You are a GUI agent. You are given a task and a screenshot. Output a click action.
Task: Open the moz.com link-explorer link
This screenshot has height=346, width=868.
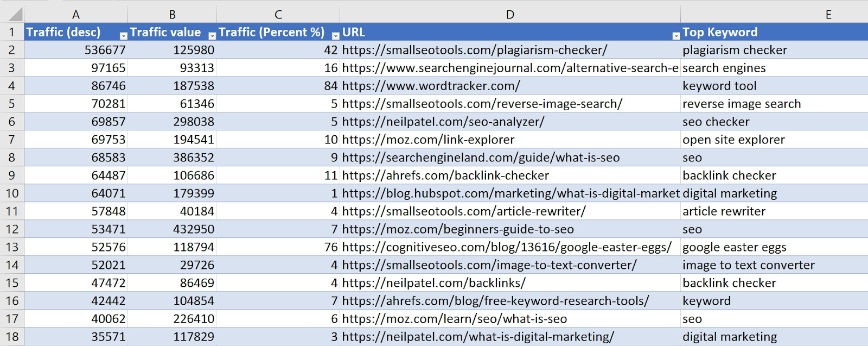(x=429, y=139)
